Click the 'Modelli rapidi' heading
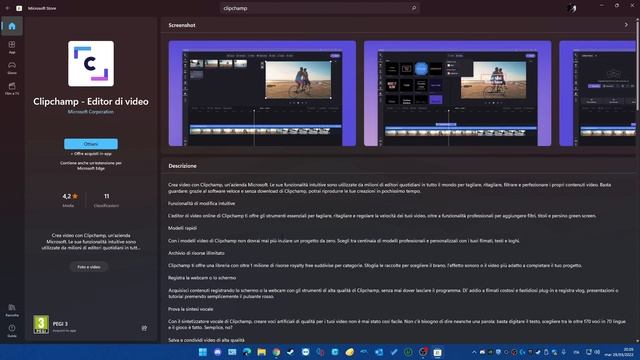The height and width of the screenshot is (360, 640). [x=182, y=228]
